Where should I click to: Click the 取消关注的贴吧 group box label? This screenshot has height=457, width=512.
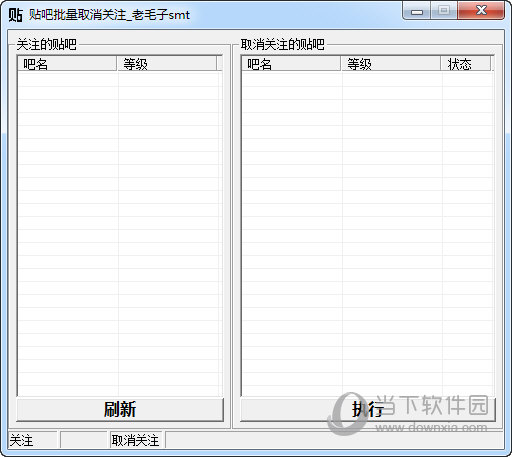click(x=283, y=44)
